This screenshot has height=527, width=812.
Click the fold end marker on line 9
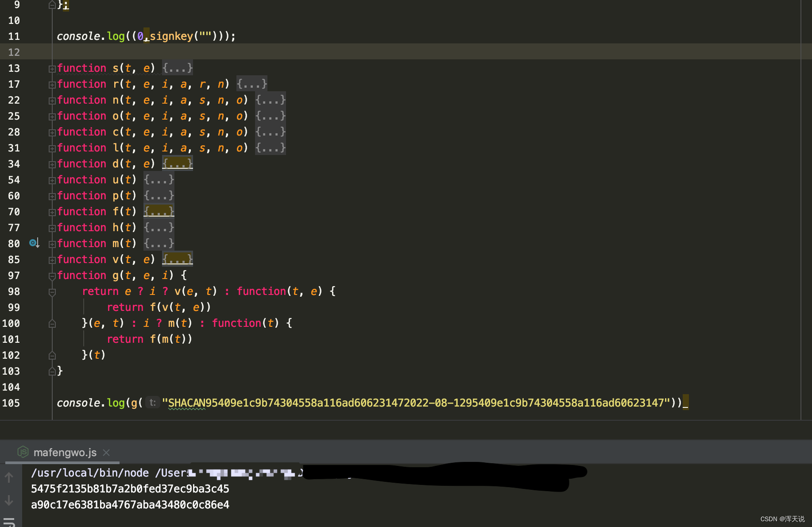[x=52, y=5]
